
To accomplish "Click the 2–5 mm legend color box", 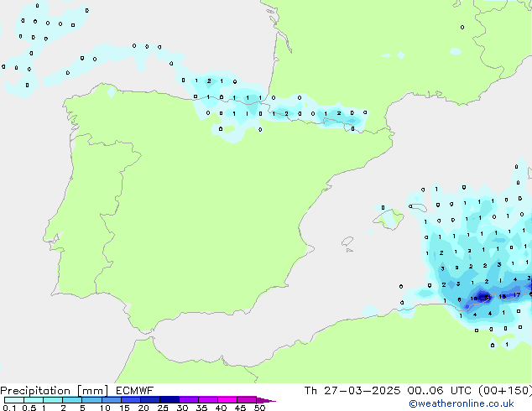I will click(x=72, y=400).
